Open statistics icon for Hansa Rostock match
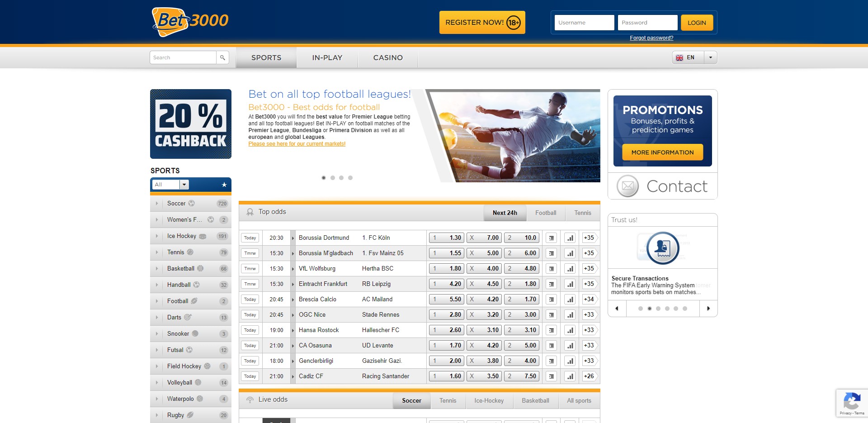 (x=570, y=330)
